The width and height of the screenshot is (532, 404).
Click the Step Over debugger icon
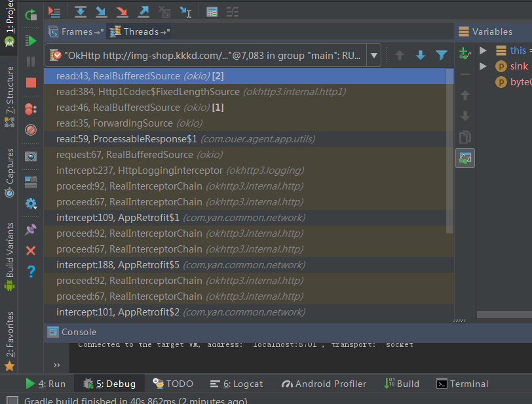click(x=81, y=12)
